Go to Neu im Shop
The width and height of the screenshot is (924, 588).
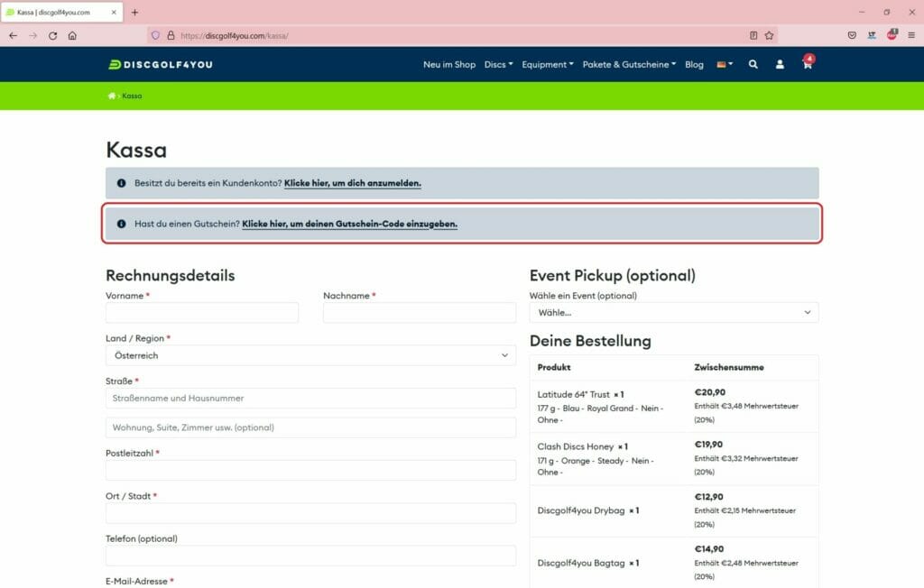(448, 65)
